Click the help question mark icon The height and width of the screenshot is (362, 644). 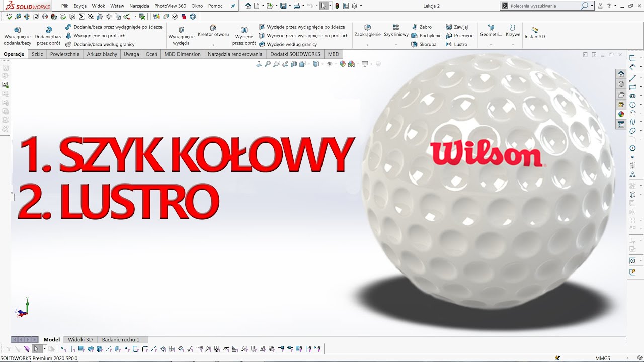(x=609, y=6)
